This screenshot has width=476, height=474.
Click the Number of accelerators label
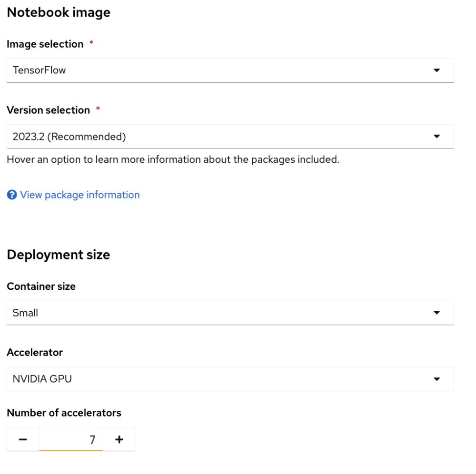(x=64, y=413)
